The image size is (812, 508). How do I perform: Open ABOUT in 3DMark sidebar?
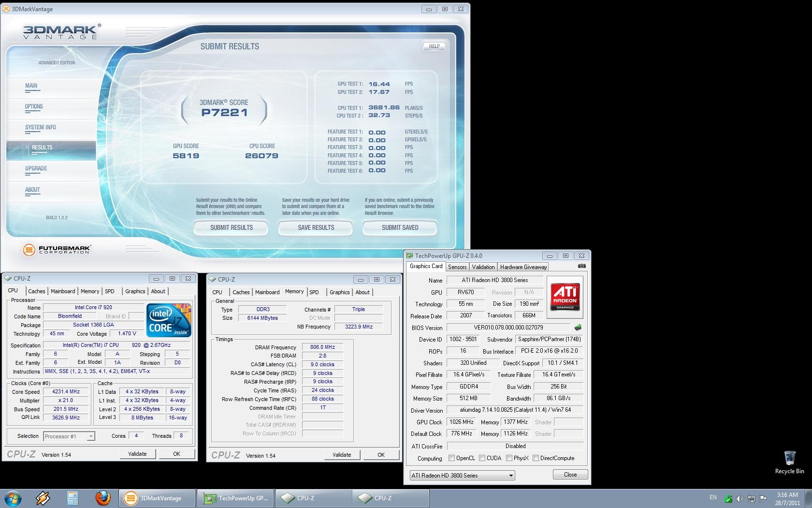point(32,190)
